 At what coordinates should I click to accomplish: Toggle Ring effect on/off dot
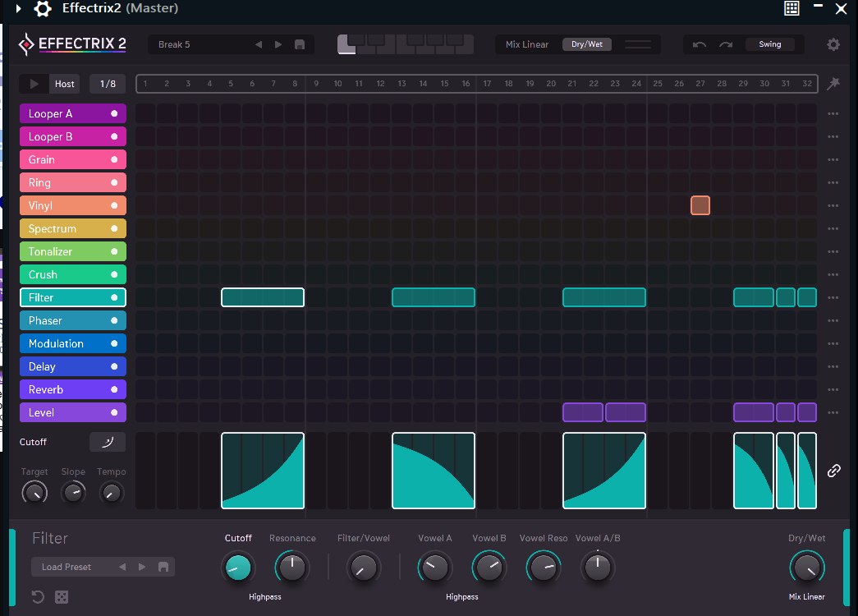pos(114,183)
